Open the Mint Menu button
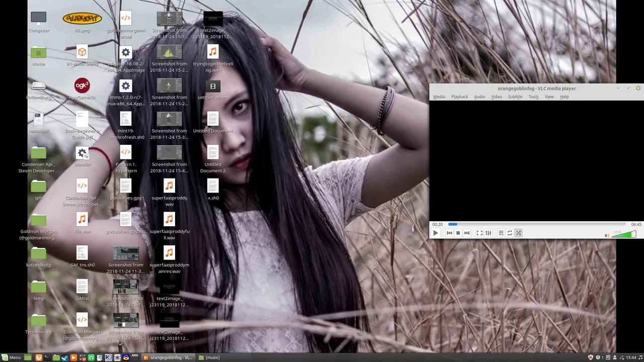Viewport: 644px width, 362px height. pos(11,357)
